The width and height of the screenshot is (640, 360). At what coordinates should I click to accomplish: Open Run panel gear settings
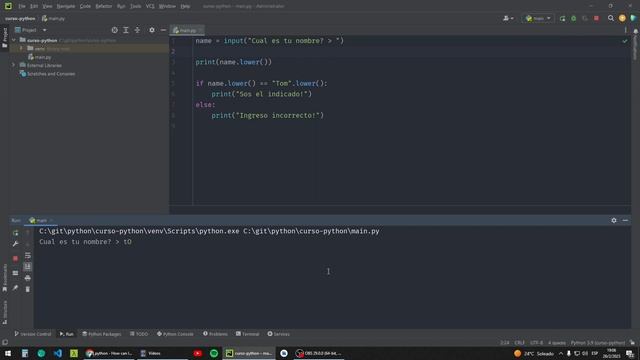pyautogui.click(x=614, y=220)
